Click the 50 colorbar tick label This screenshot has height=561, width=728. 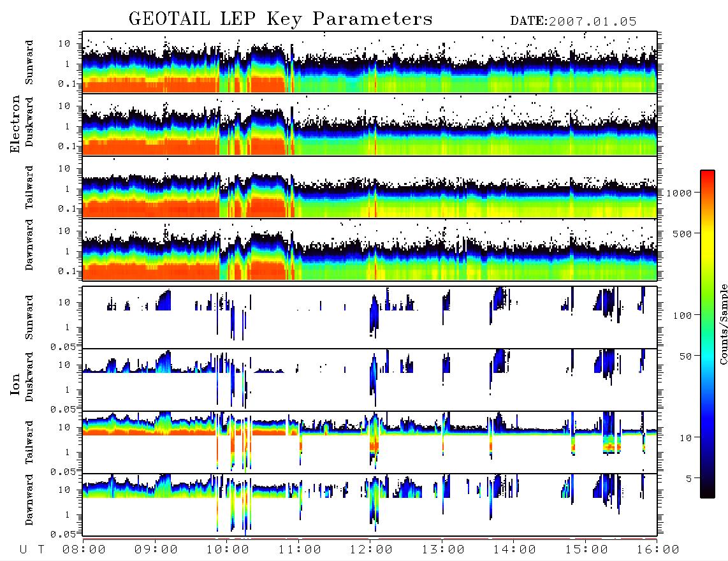(685, 356)
